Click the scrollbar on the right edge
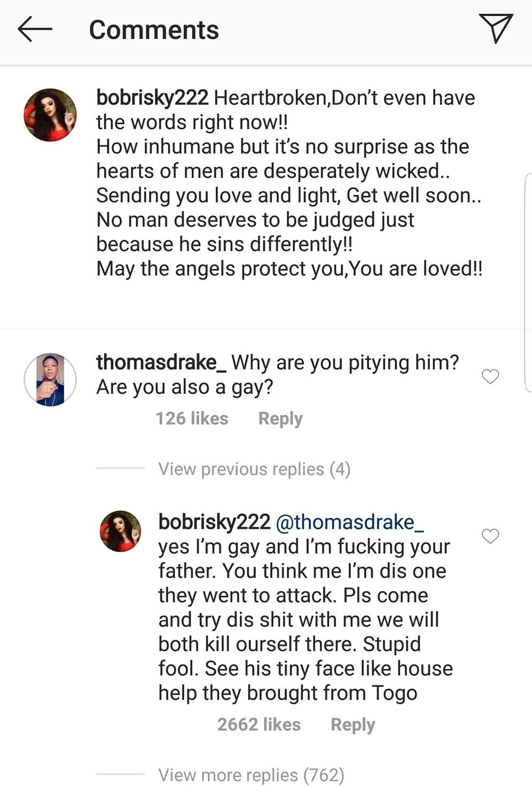Screen dimensions: 532x787 click(528, 283)
